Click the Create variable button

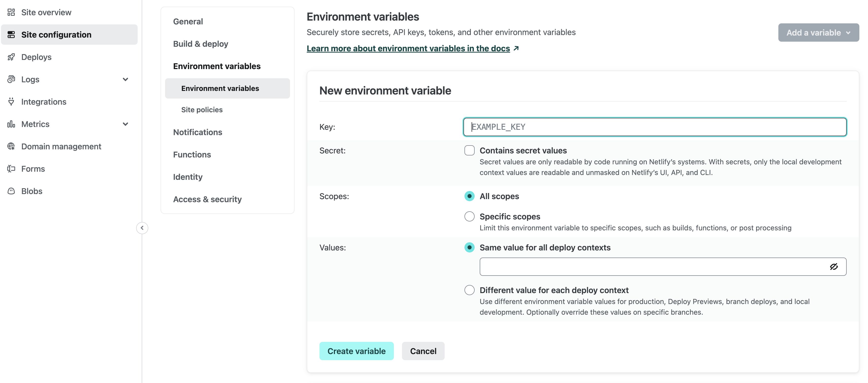coord(357,351)
